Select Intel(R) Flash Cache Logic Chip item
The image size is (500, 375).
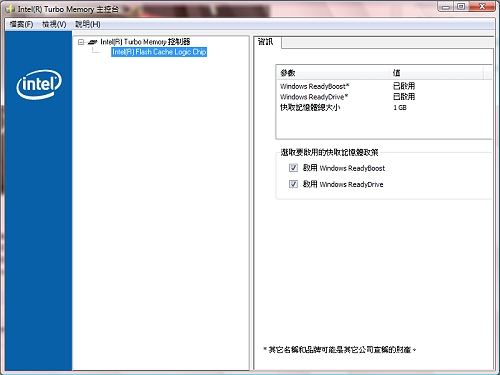(x=159, y=52)
